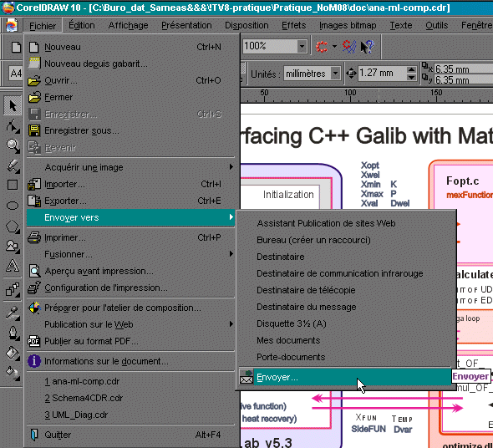This screenshot has height=448, width=493.
Task: Choose Préparer pour l'atelier de composition
Action: tap(131, 308)
